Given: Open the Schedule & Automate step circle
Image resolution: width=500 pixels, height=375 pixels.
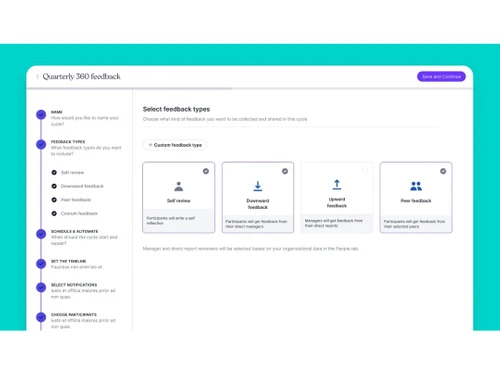Looking at the screenshot, I should click(41, 234).
